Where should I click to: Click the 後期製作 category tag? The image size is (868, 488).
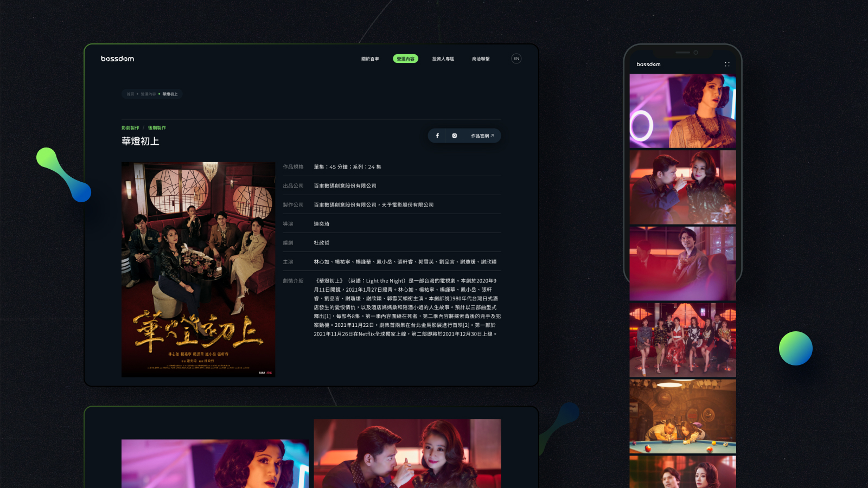157,128
